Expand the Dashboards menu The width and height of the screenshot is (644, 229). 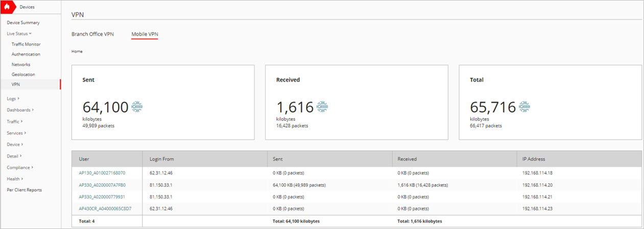tap(20, 110)
